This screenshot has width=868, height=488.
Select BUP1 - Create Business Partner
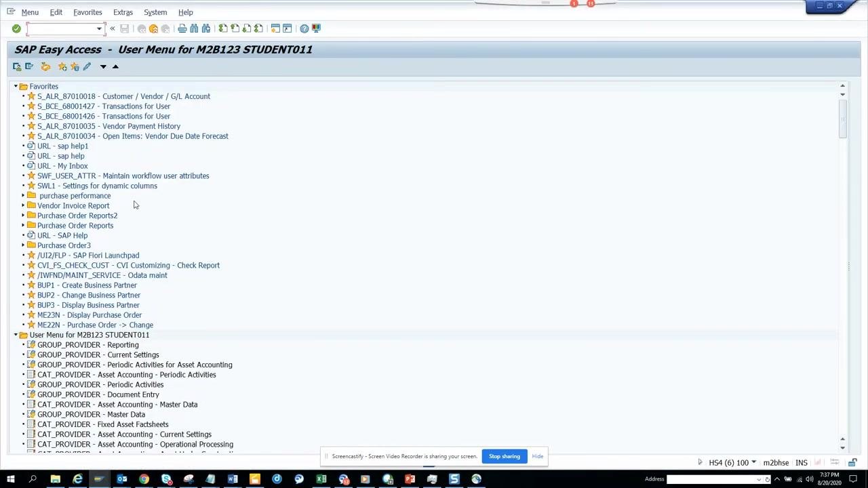(x=87, y=285)
